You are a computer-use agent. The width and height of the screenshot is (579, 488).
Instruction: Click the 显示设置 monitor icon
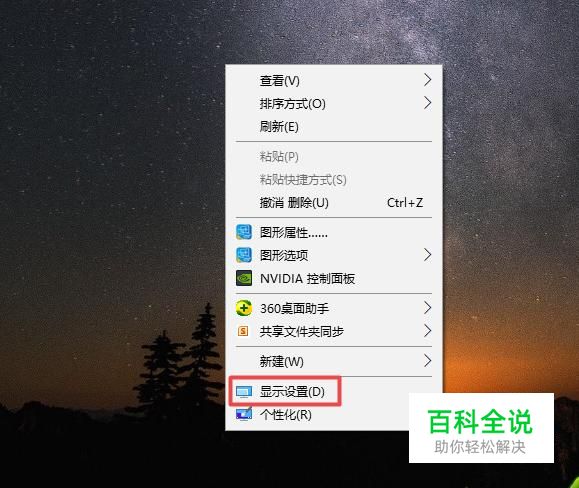244,392
